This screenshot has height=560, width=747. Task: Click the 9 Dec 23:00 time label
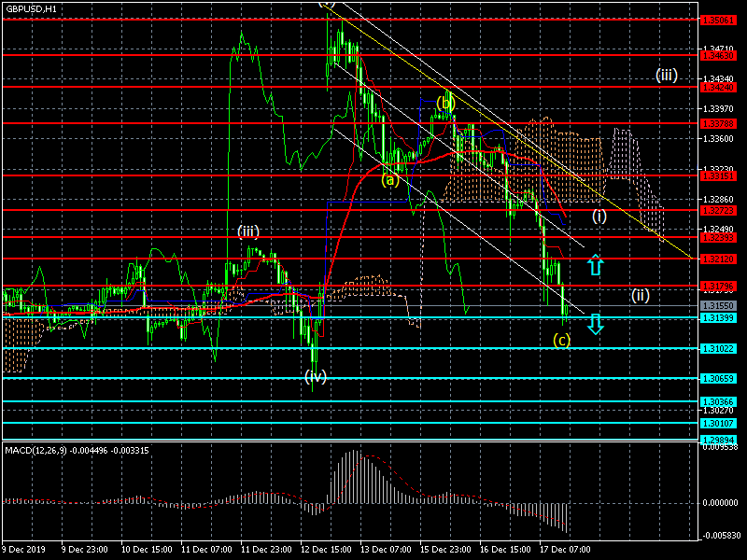pyautogui.click(x=85, y=549)
